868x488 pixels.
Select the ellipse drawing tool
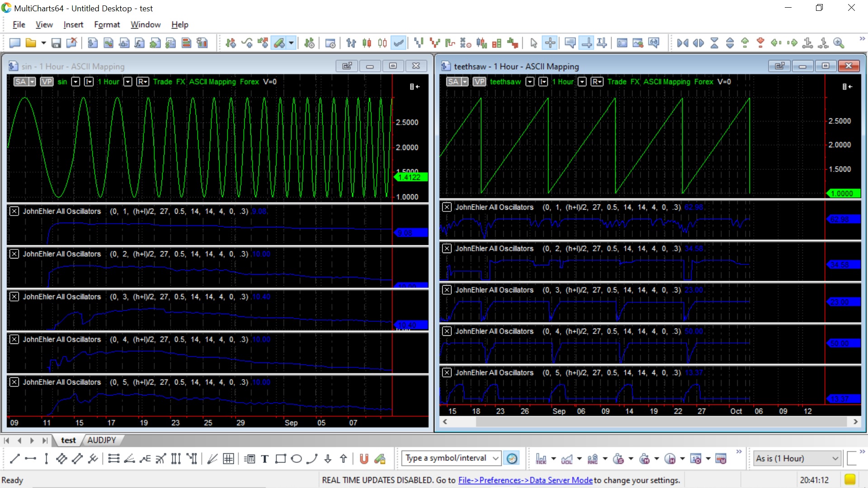(x=296, y=459)
